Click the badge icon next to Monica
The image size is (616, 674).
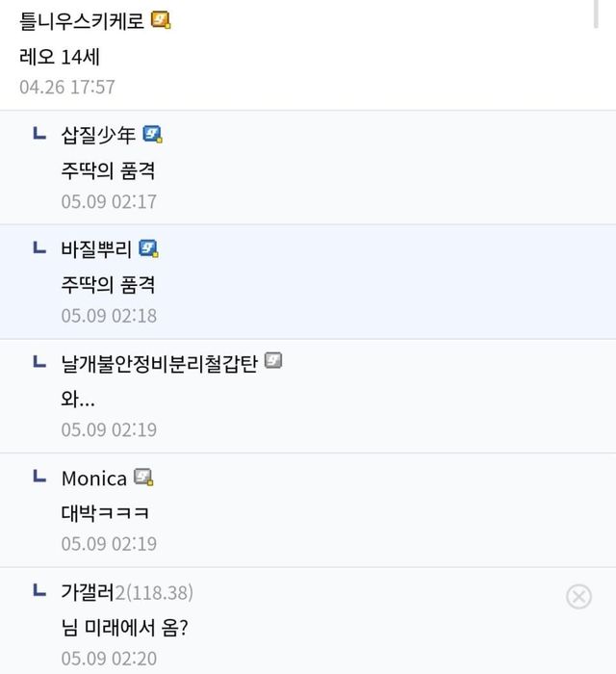[143, 477]
